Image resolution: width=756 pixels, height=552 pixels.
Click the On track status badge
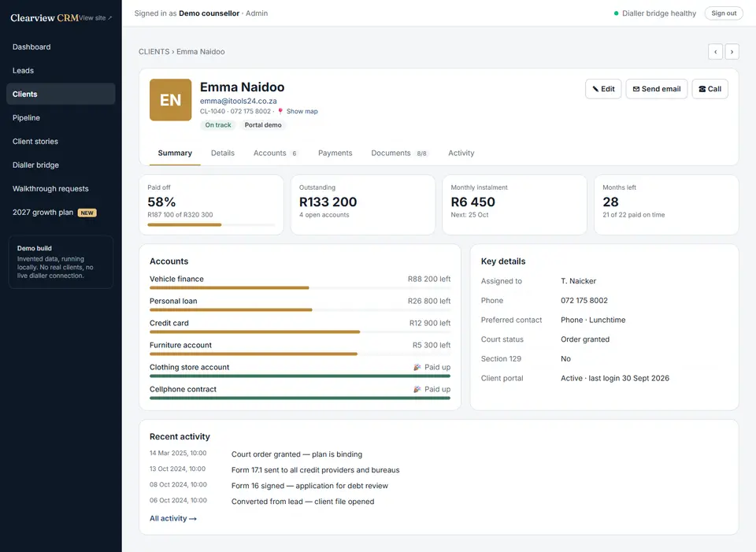218,125
